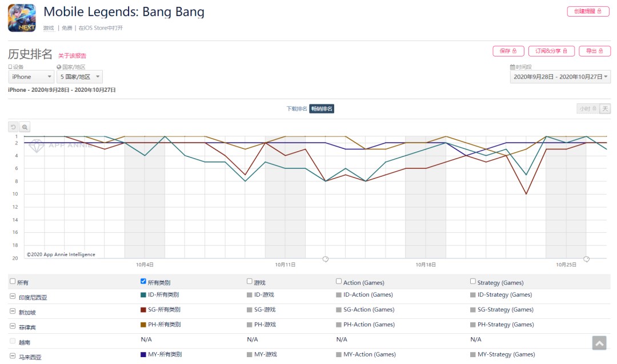Open the iPhone device dropdown
Image resolution: width=617 pixels, height=364 pixels.
(31, 76)
